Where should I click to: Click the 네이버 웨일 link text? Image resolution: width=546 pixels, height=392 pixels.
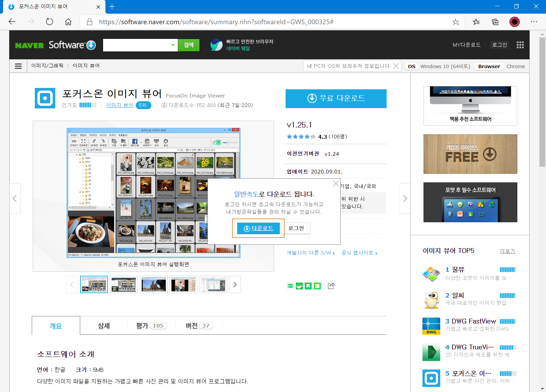point(238,49)
